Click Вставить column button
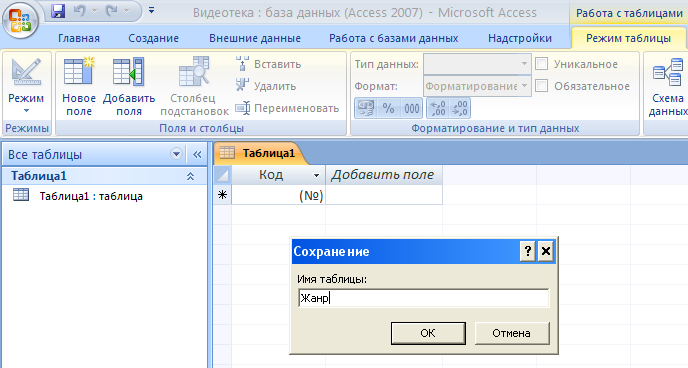 tap(269, 64)
